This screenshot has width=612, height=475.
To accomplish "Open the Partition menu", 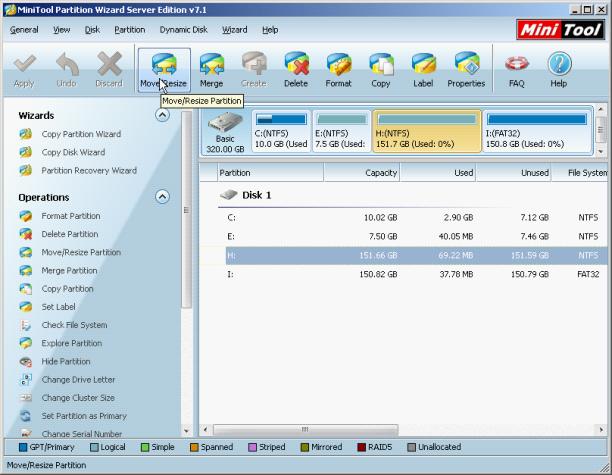I will click(130, 30).
